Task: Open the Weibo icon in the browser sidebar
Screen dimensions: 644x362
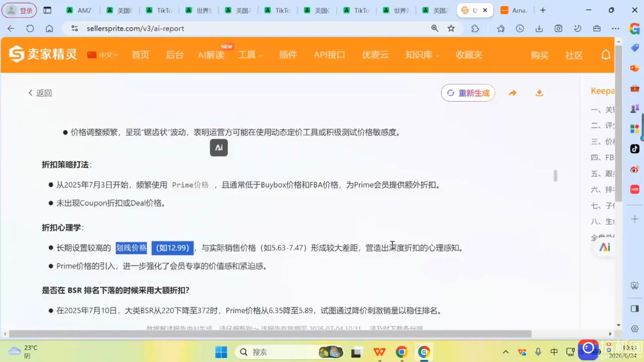Action: (x=635, y=169)
